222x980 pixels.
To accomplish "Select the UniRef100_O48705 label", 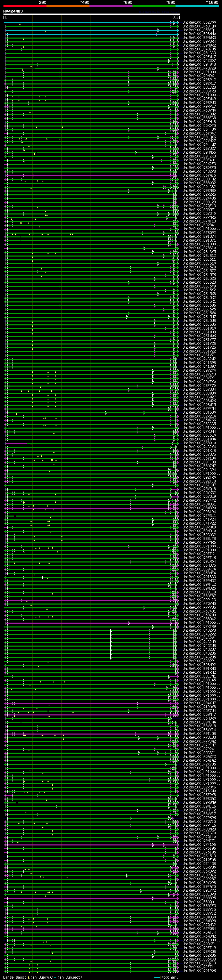I will [x=199, y=49].
